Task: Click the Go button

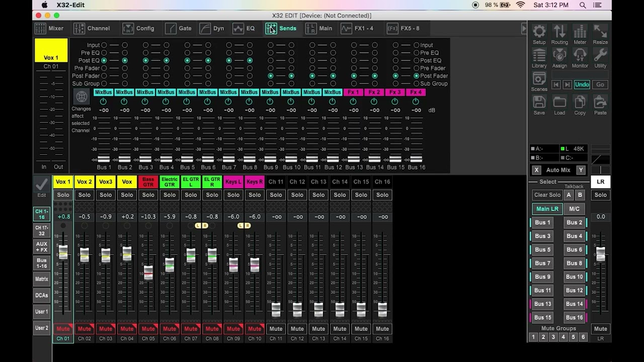Action: [600, 84]
